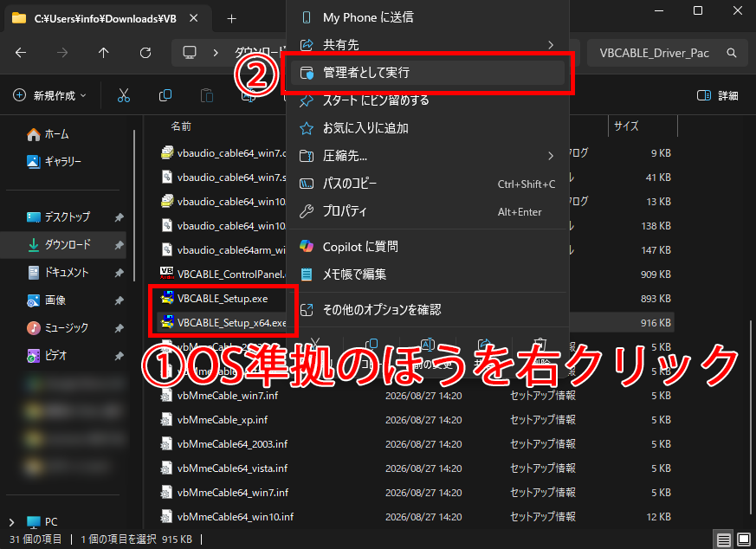Click the pin icon beside ドキュメント
The width and height of the screenshot is (756, 549).
coord(119,273)
